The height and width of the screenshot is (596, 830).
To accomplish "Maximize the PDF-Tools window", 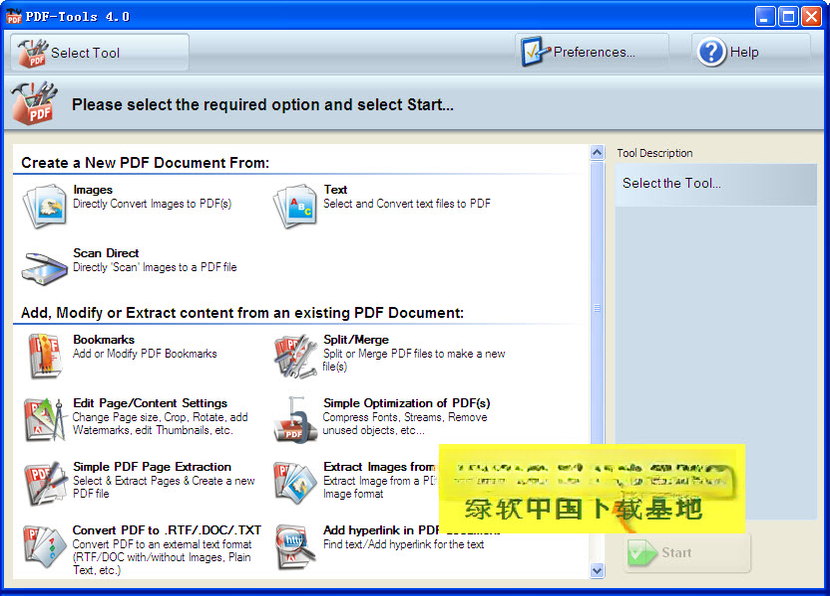I will pyautogui.click(x=788, y=17).
